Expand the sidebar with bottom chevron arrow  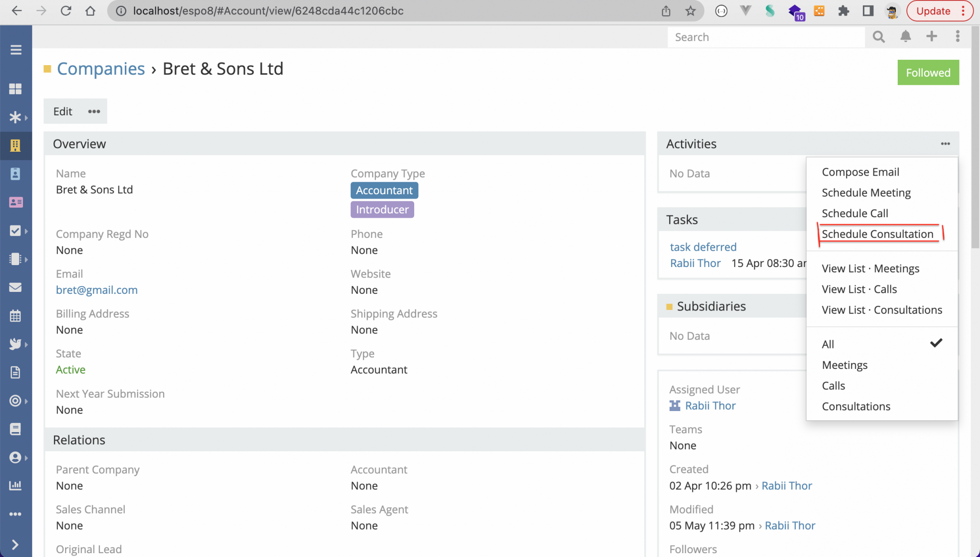pos(15,545)
